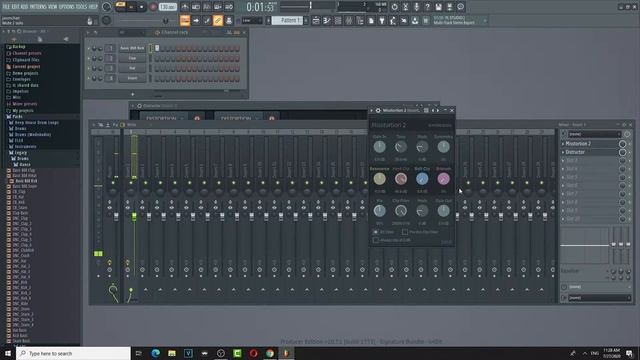The height and width of the screenshot is (360, 640).
Task: Toggle the metronome icon
Action: tap(185, 7)
